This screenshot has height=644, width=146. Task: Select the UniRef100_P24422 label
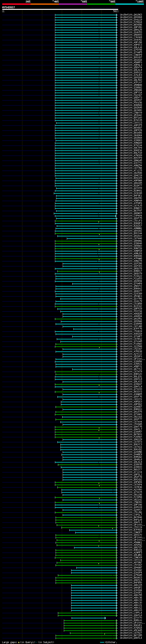[131, 276]
